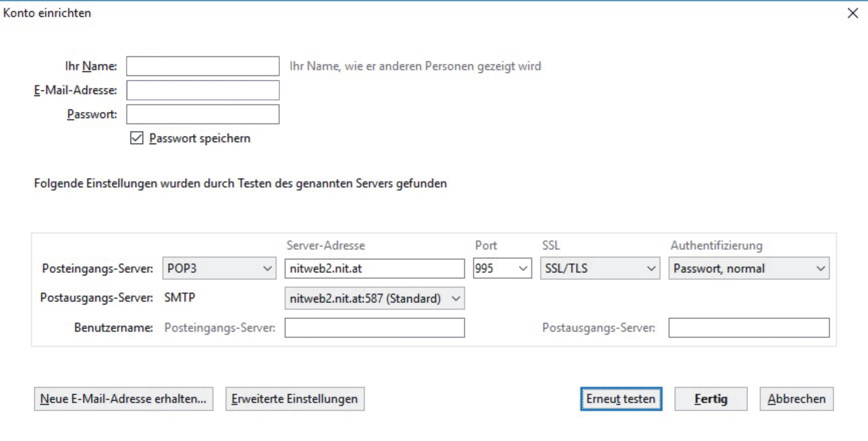868x441 pixels.
Task: Click the Posteingangs-Server username field
Action: click(x=374, y=328)
